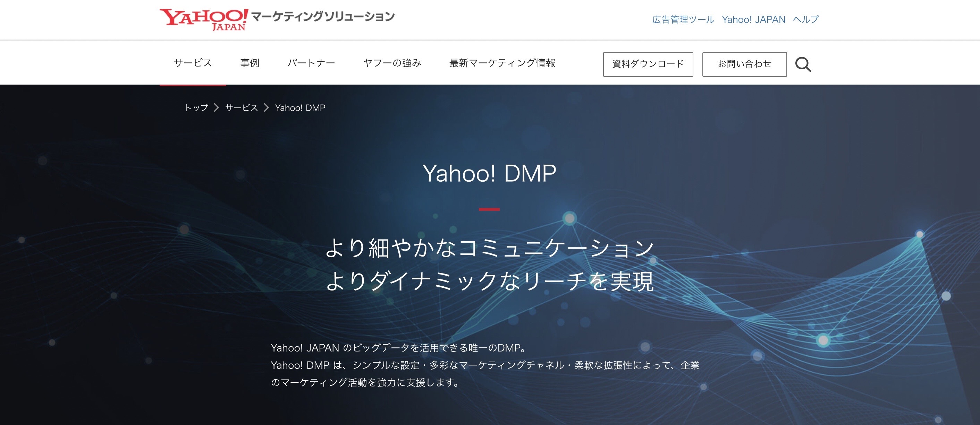Go to Yahoo! JAPAN header link

click(x=753, y=19)
